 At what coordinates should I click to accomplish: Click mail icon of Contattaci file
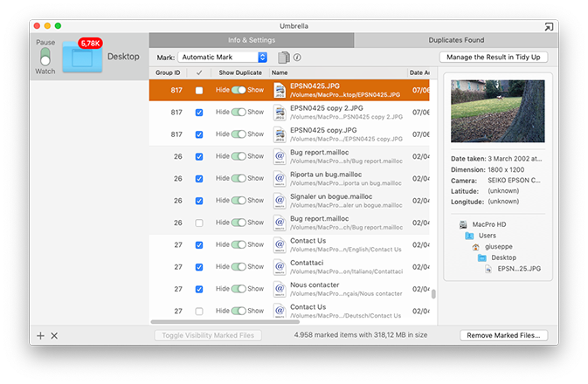point(280,267)
